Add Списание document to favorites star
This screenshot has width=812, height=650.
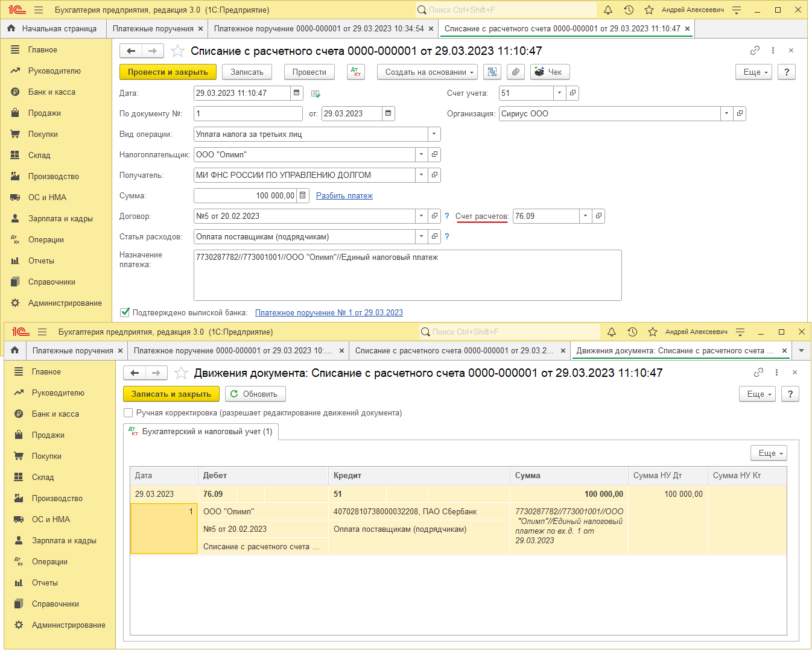tap(177, 51)
